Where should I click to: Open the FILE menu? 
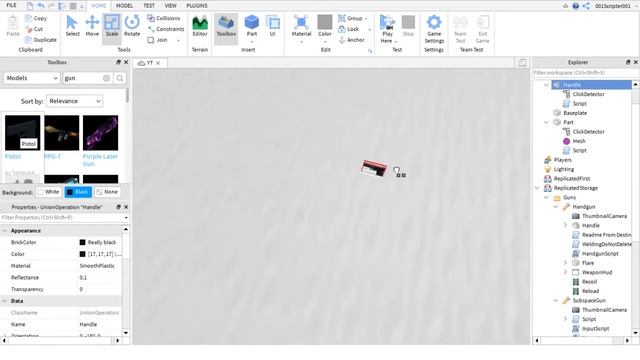[x=11, y=5]
